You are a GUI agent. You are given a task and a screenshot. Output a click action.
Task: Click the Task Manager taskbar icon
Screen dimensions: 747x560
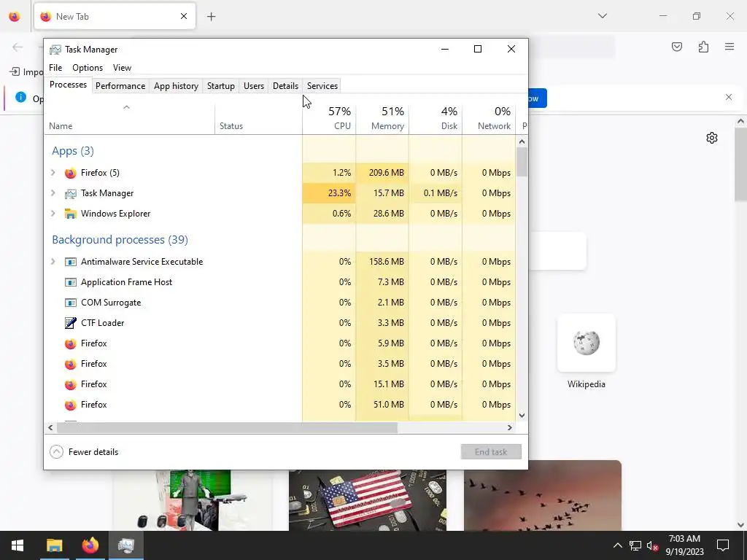[125, 545]
